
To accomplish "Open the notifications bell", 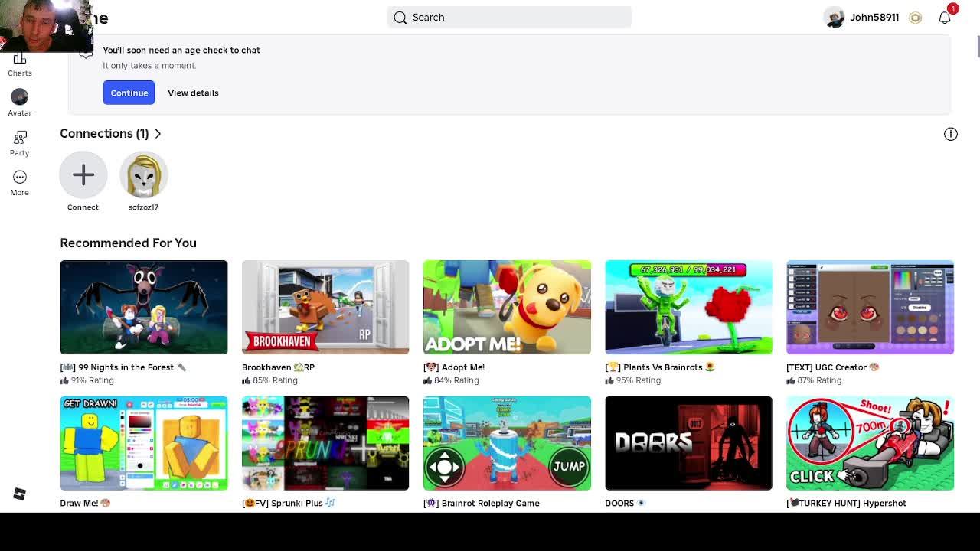I will [x=945, y=18].
